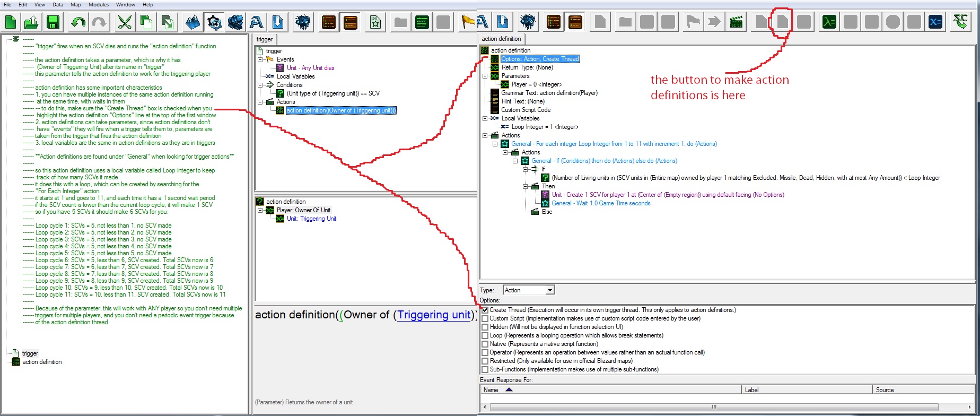Click the SC 02 clapperboard icon
Image resolution: width=980 pixels, height=416 pixels.
(736, 22)
